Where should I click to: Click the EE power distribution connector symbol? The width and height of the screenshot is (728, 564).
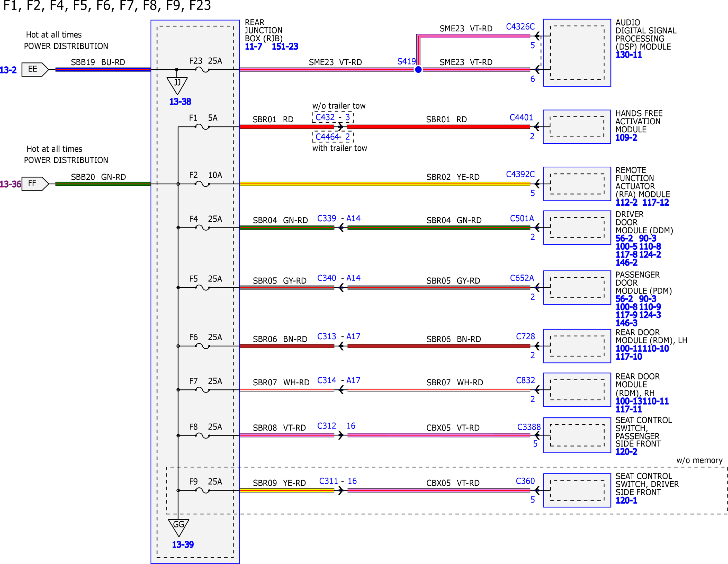(35, 69)
